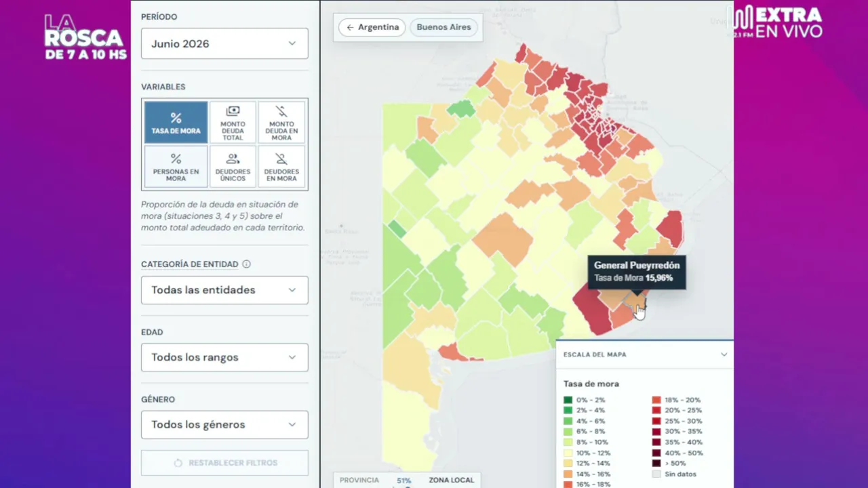Click the General Pueyrredón tooltip
The image size is (868, 488).
(636, 272)
